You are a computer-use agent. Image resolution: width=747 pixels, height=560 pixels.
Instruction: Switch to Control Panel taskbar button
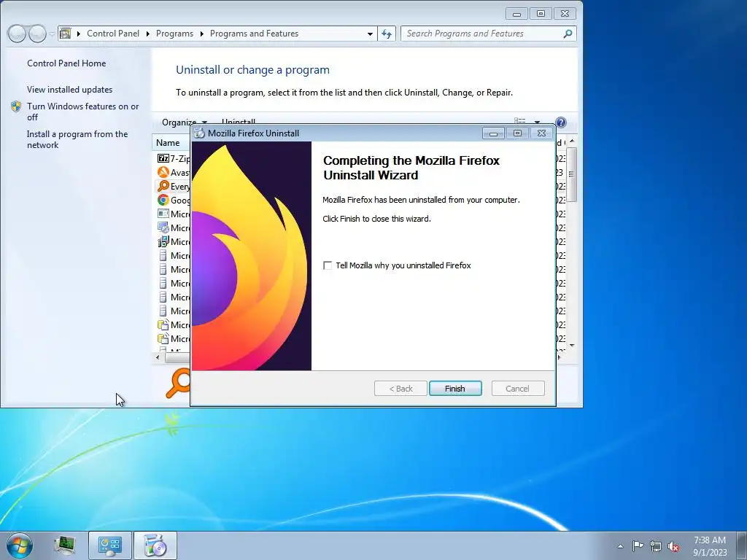point(109,545)
